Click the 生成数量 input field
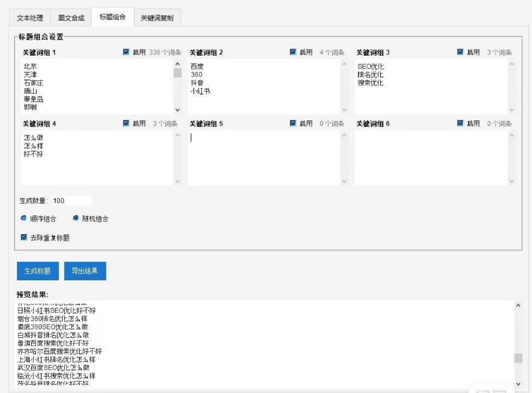 click(x=71, y=201)
